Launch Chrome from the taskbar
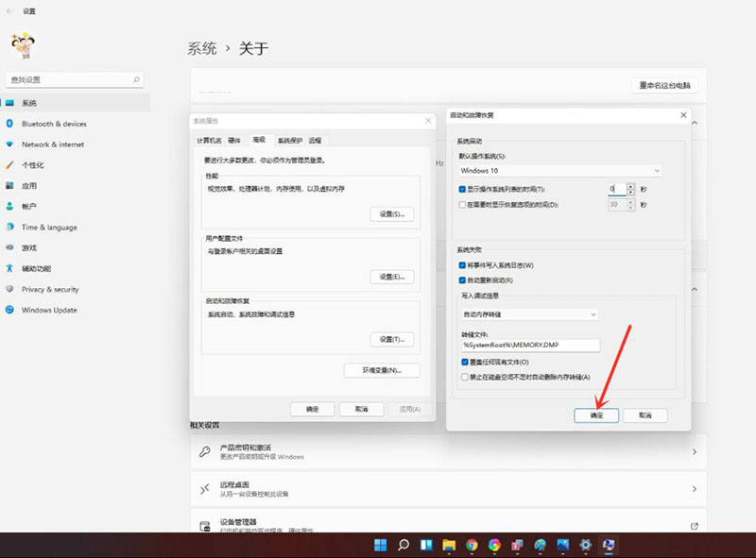This screenshot has width=756, height=558. click(472, 546)
